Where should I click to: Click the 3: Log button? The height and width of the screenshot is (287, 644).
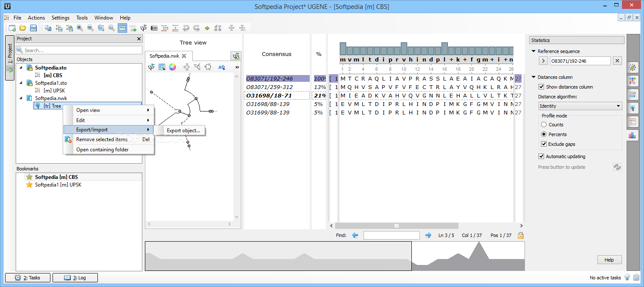[x=75, y=278]
